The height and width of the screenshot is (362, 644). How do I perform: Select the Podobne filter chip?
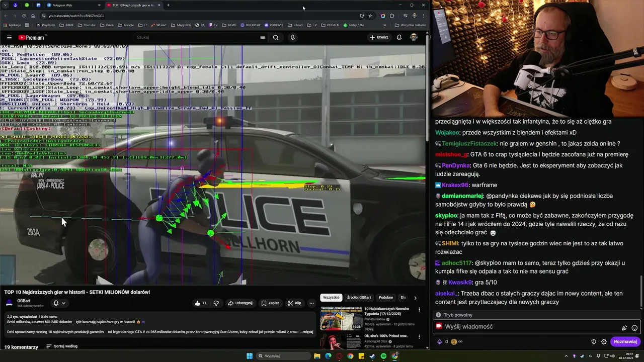tap(386, 298)
